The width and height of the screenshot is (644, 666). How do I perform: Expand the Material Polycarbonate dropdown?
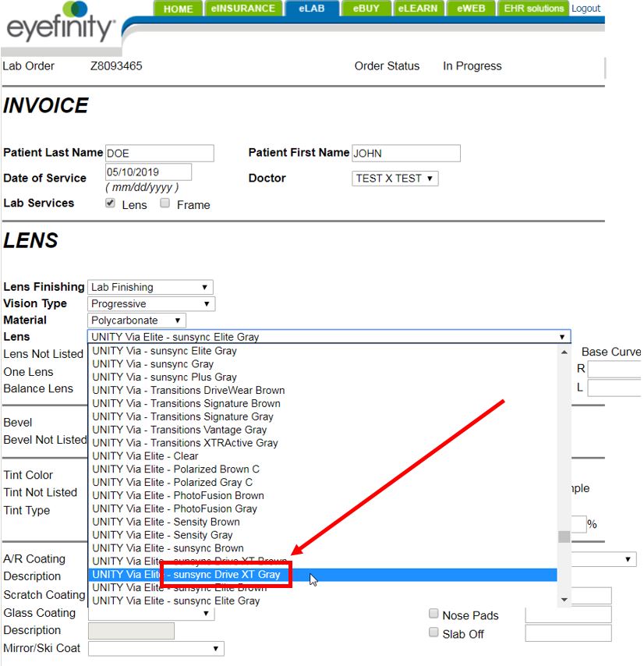(137, 321)
